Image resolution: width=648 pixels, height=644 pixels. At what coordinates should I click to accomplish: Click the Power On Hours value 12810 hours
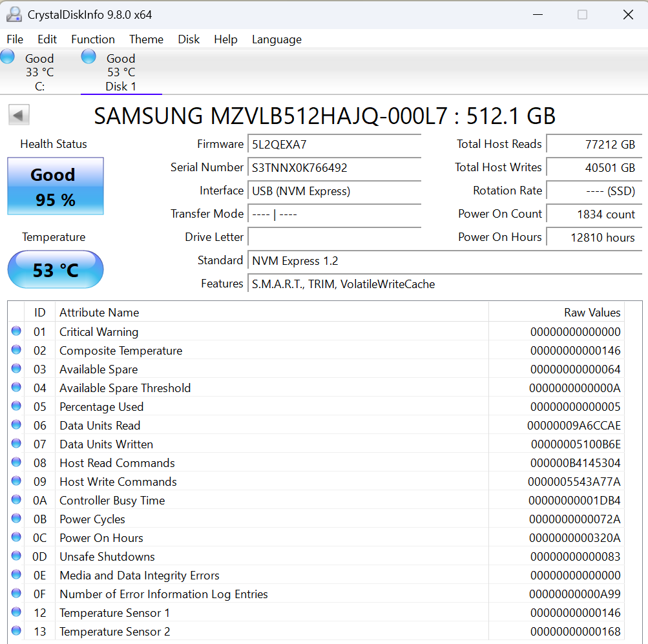coord(594,238)
